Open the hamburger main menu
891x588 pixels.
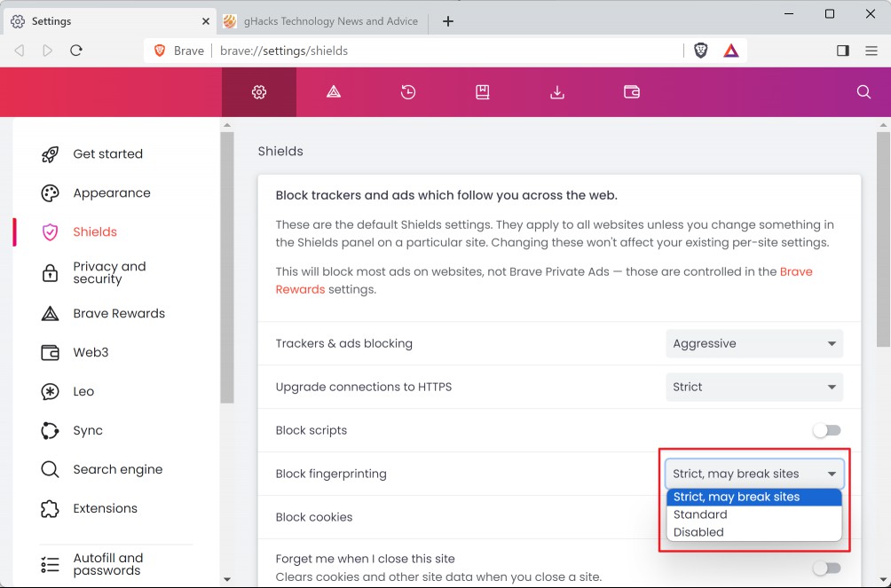(871, 51)
